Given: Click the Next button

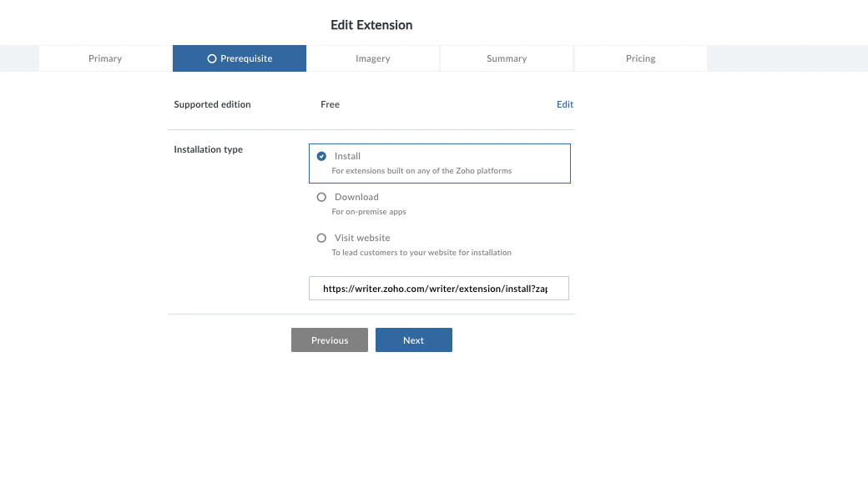Looking at the screenshot, I should (x=413, y=340).
